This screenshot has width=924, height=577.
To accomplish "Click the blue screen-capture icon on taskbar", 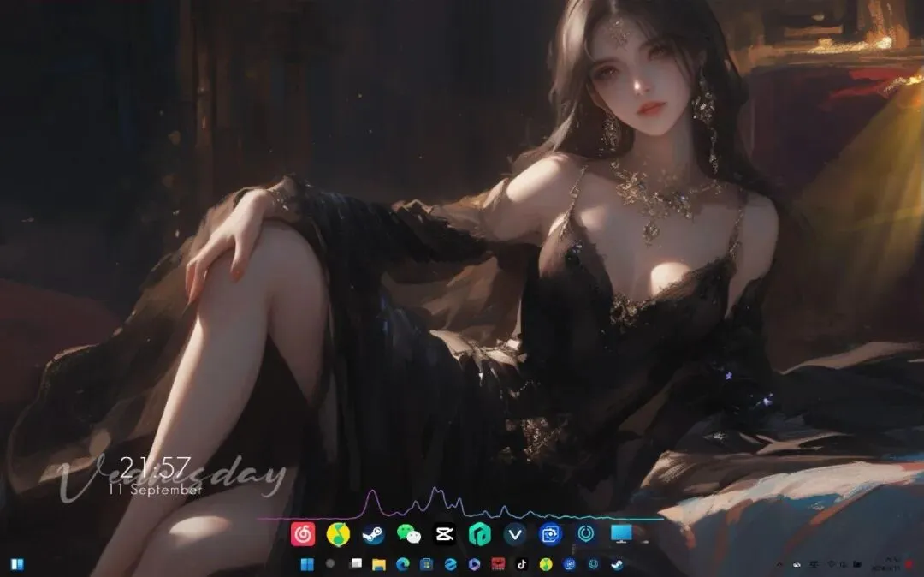I will [x=569, y=565].
